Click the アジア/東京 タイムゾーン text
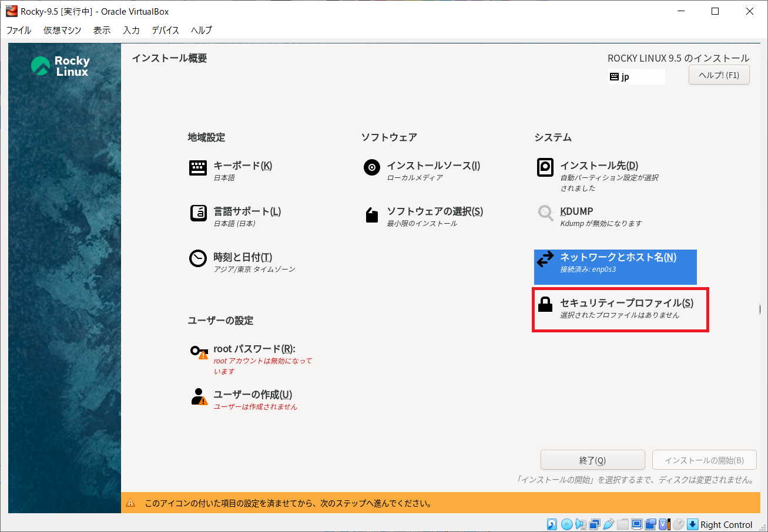 tap(254, 270)
